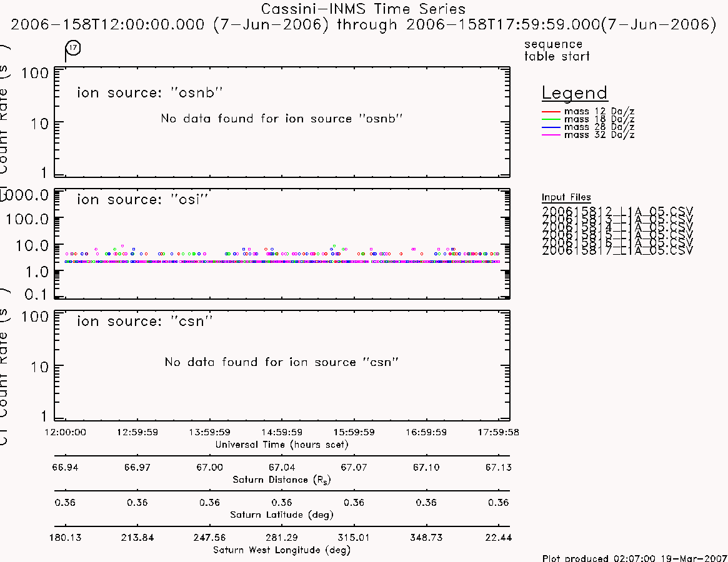Click the 'No data found for csn' message
728x562 pixels.
pyautogui.click(x=281, y=362)
